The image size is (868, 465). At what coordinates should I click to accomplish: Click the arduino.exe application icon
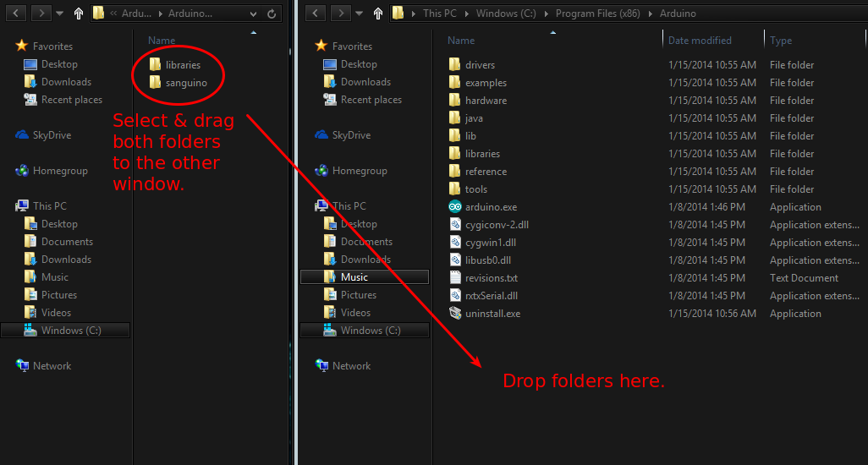pos(455,207)
